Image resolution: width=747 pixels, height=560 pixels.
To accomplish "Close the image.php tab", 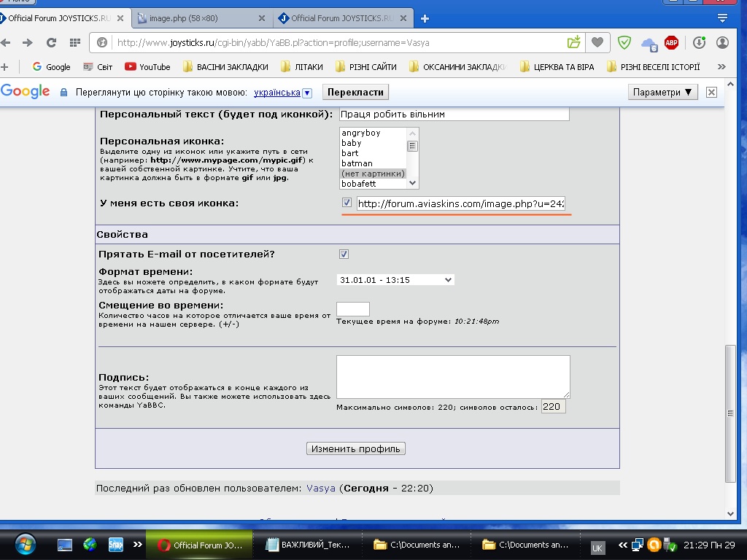I will coord(262,18).
